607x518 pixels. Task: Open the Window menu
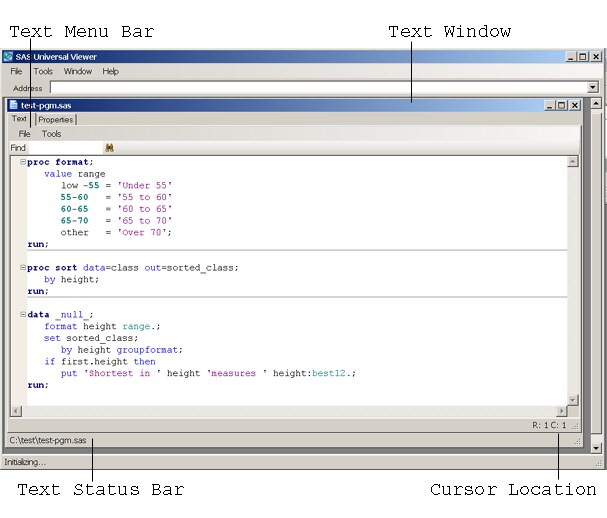click(x=78, y=71)
